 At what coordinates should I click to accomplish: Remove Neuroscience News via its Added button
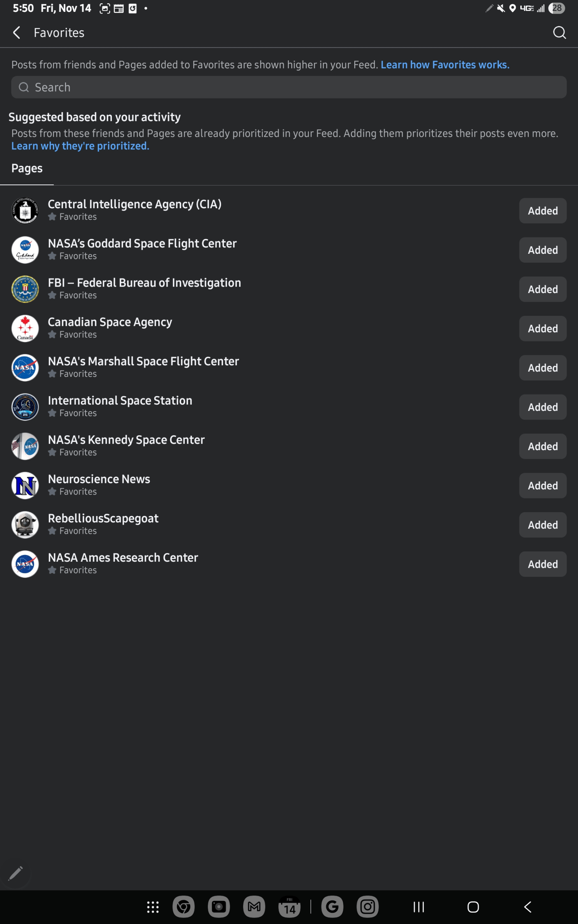(542, 486)
